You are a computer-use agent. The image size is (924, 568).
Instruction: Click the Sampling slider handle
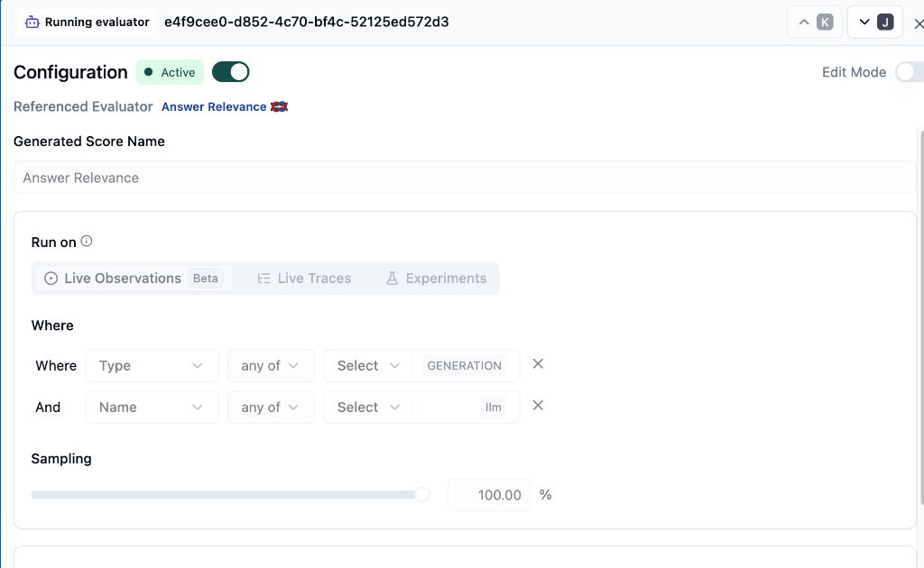tap(421, 494)
